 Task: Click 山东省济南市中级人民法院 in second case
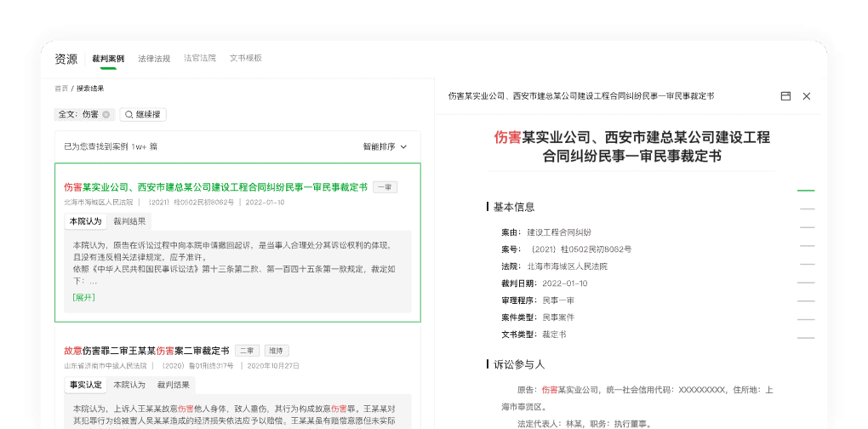pos(106,366)
